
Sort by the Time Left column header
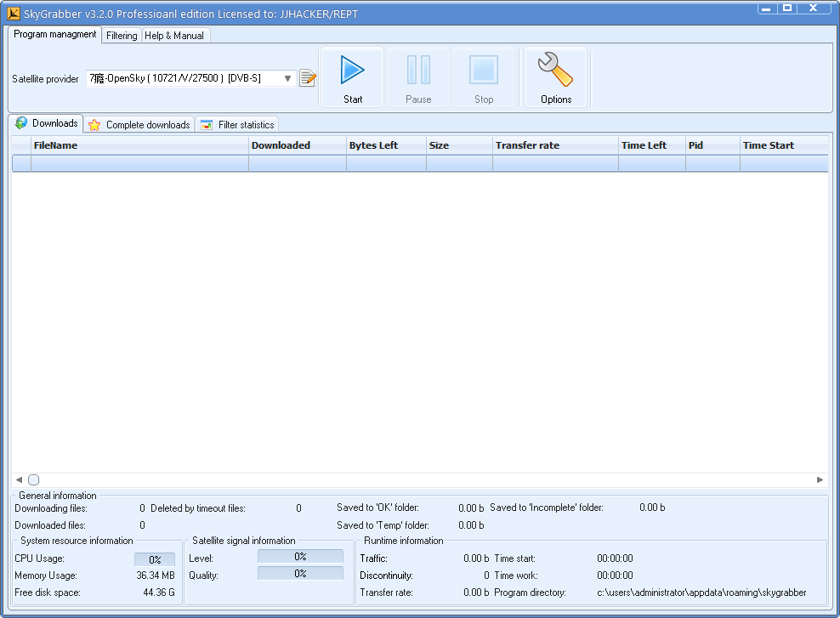coord(652,145)
